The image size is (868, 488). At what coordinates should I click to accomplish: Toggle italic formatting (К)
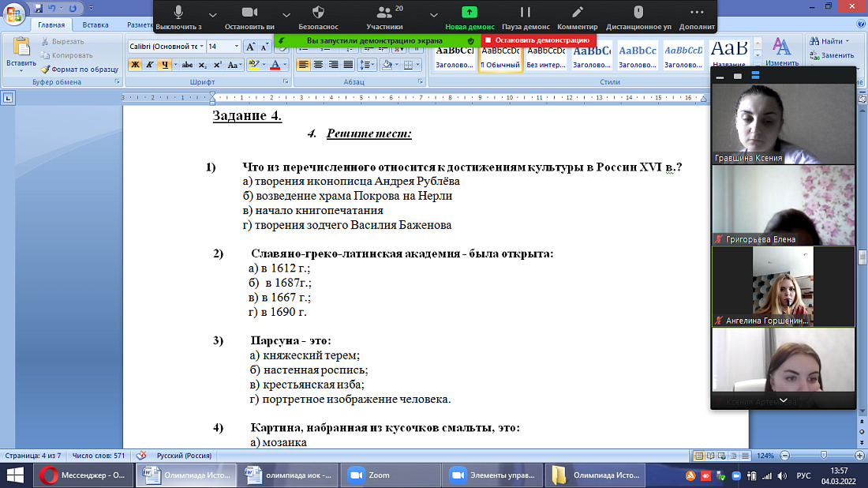pos(150,65)
